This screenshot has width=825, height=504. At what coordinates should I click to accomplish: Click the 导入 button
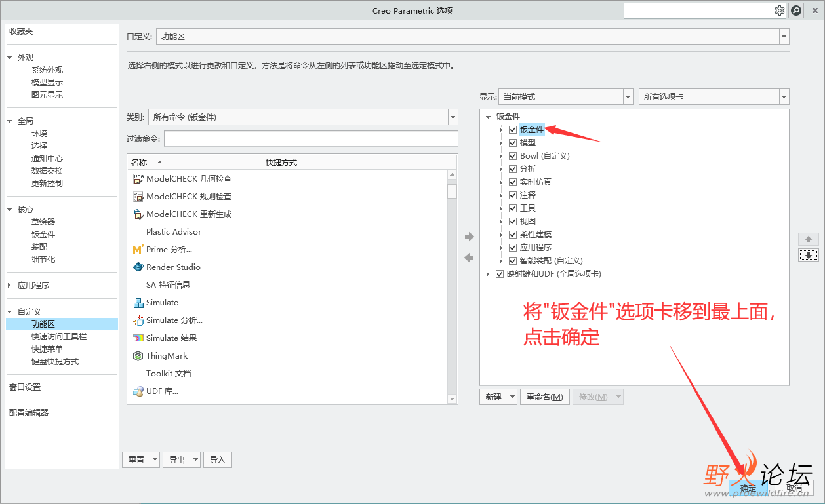pyautogui.click(x=218, y=460)
